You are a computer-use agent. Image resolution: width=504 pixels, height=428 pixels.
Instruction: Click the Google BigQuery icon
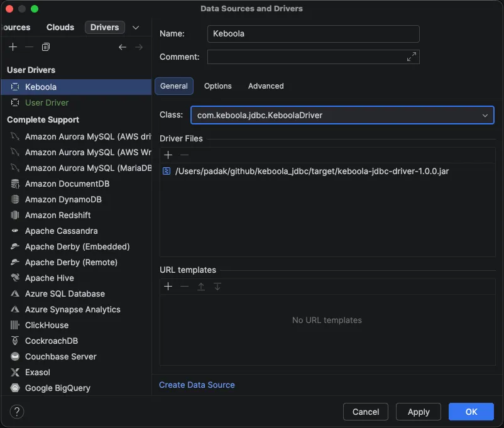click(15, 388)
